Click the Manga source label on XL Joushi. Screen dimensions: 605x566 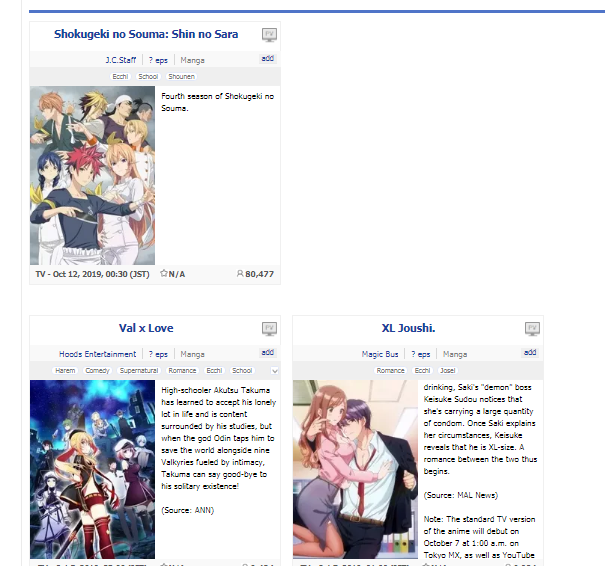[x=455, y=354]
